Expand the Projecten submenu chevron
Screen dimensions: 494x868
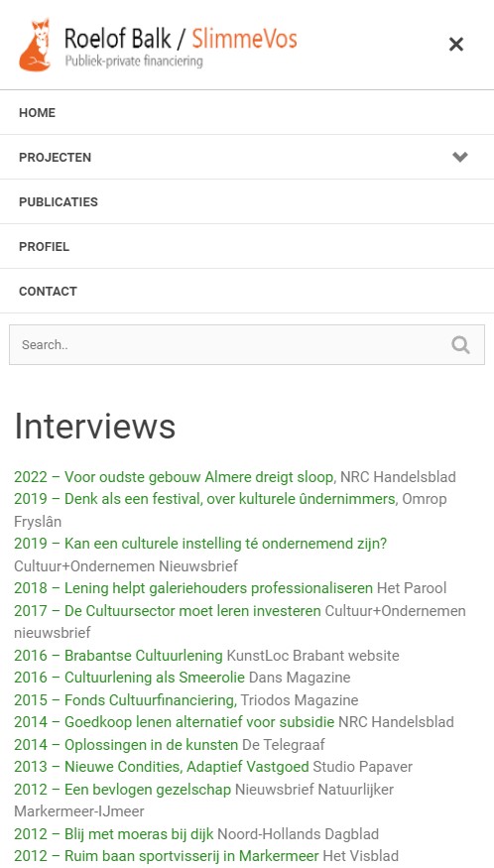point(459,157)
